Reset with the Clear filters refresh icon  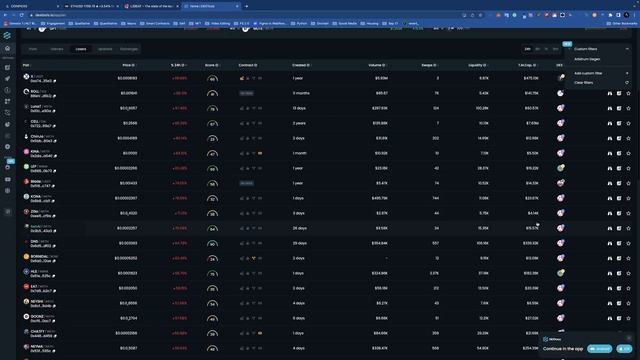pyautogui.click(x=627, y=82)
